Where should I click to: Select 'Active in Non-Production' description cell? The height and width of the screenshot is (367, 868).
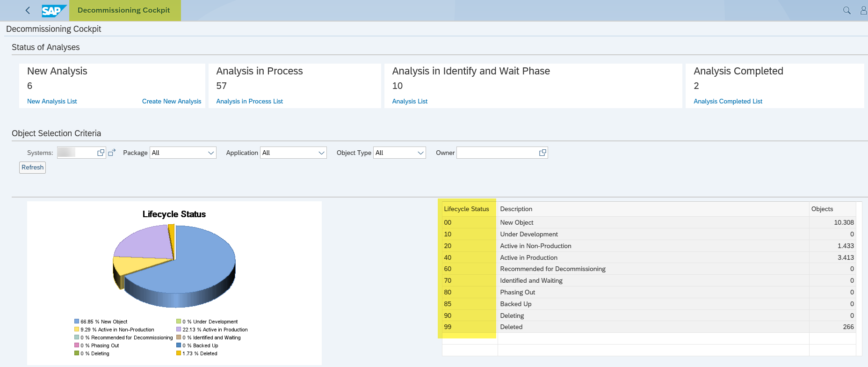[653, 246]
